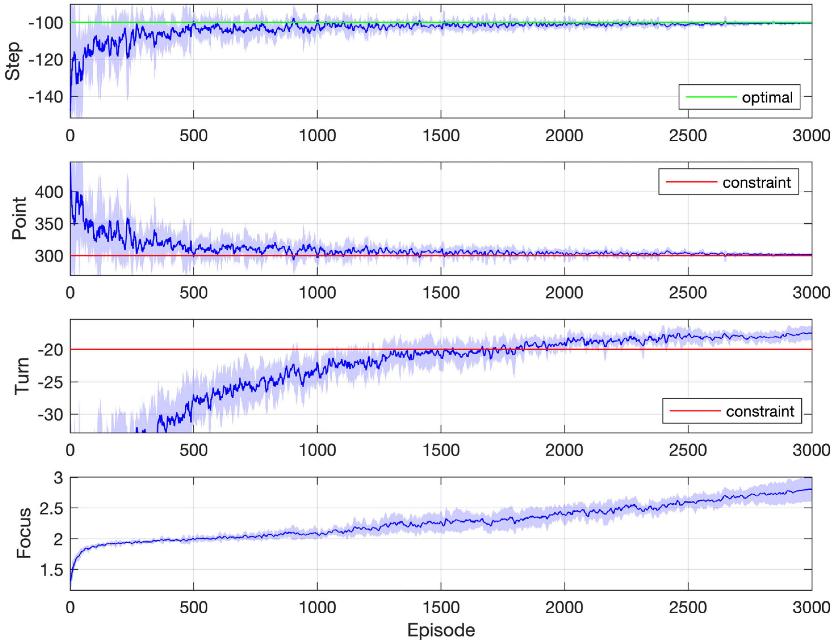Click red line sample in Point plot legend
Viewport: 834px width, 644px height.
[691, 182]
